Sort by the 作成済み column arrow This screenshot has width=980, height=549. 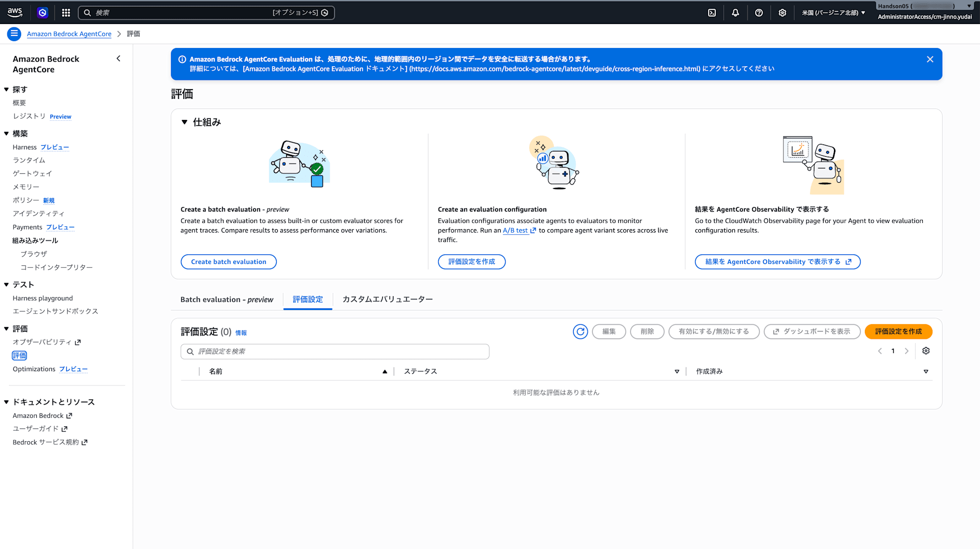click(x=926, y=372)
